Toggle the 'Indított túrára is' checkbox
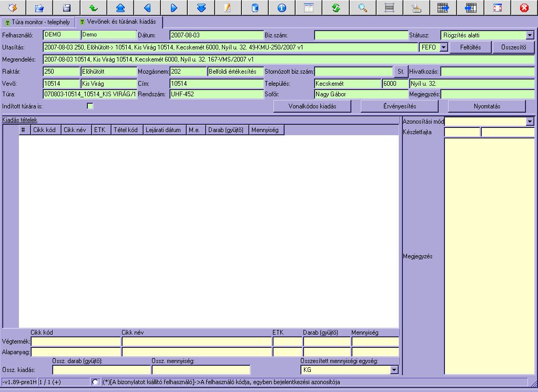The width and height of the screenshot is (538, 392). tap(90, 106)
